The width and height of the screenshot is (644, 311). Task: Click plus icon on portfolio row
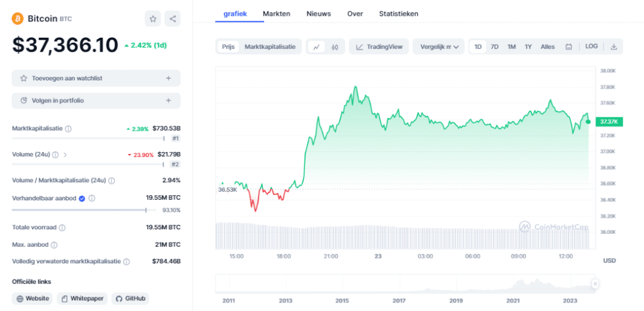tap(169, 101)
